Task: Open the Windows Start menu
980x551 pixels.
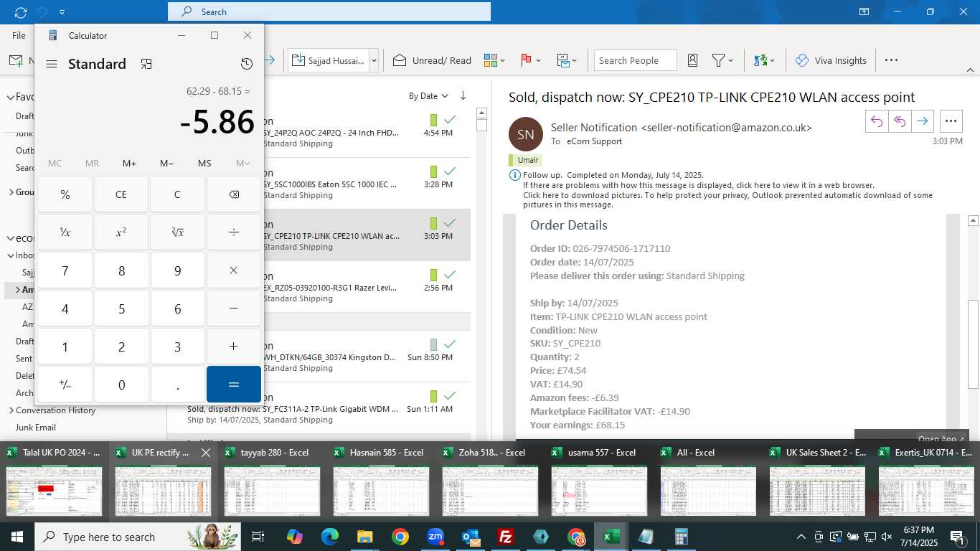Action: point(17,537)
